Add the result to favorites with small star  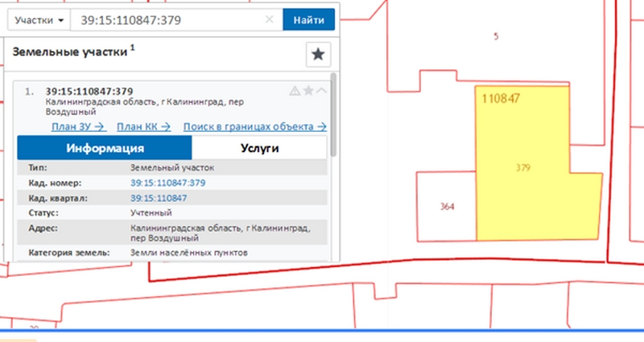[308, 91]
